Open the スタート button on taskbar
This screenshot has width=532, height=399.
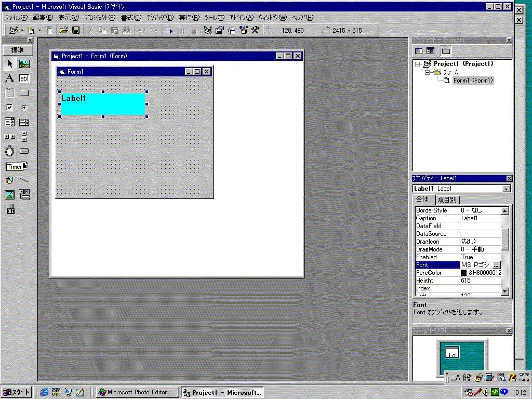point(17,392)
